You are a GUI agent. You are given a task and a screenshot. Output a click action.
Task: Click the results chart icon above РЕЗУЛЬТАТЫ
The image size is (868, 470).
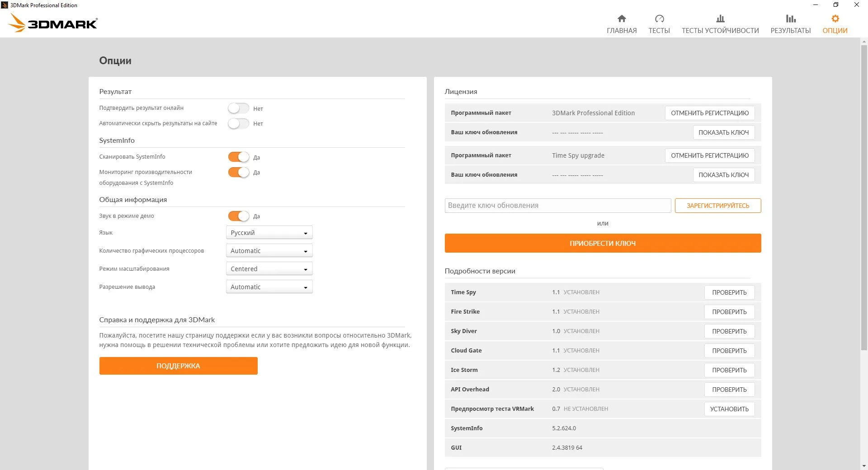coord(791,19)
